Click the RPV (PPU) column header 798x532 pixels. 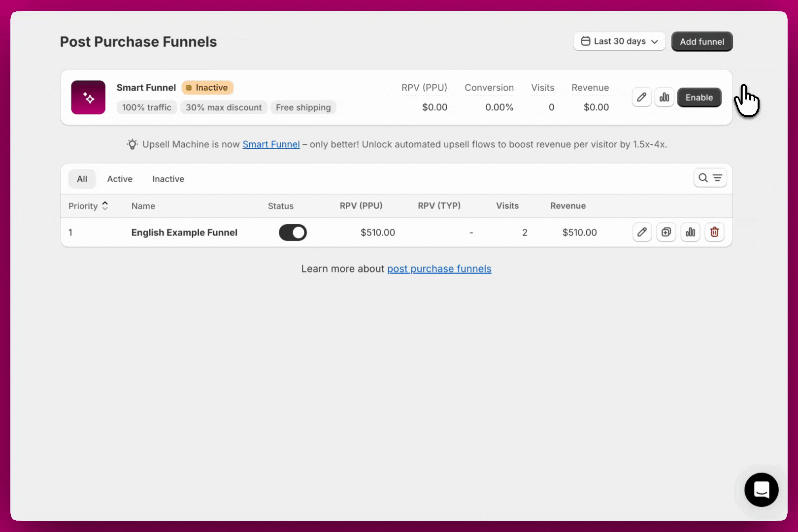(x=361, y=205)
